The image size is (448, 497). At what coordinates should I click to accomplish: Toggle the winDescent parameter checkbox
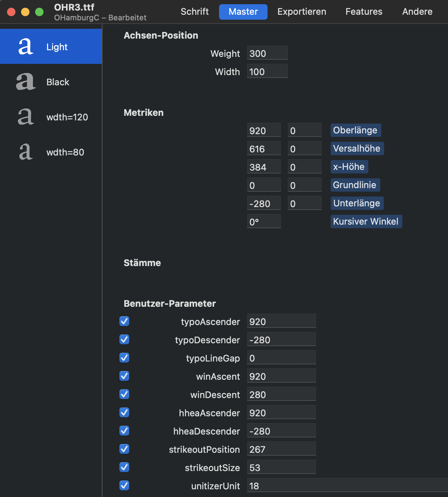pyautogui.click(x=124, y=394)
